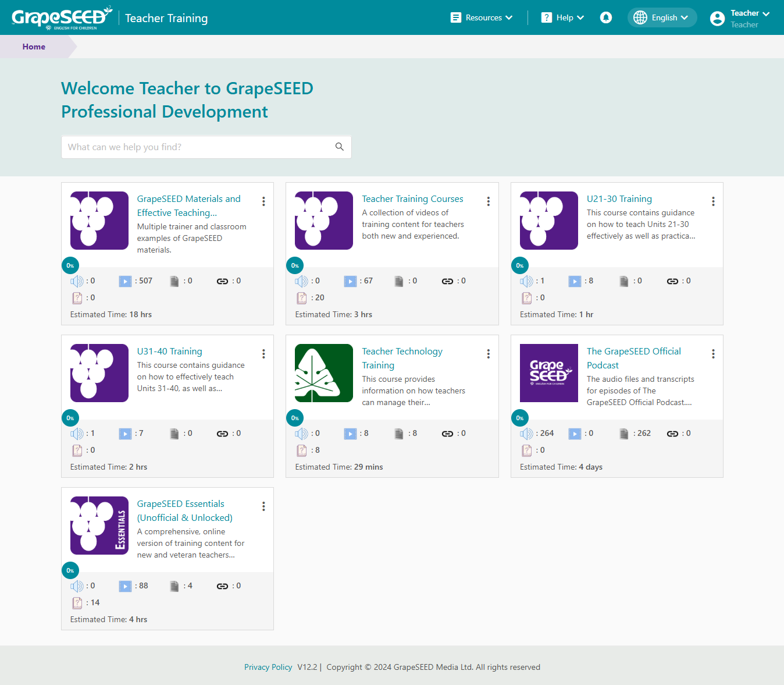The image size is (784, 685).
Task: Click the GrapeSEED Official Podcast thumbnail
Action: click(549, 373)
